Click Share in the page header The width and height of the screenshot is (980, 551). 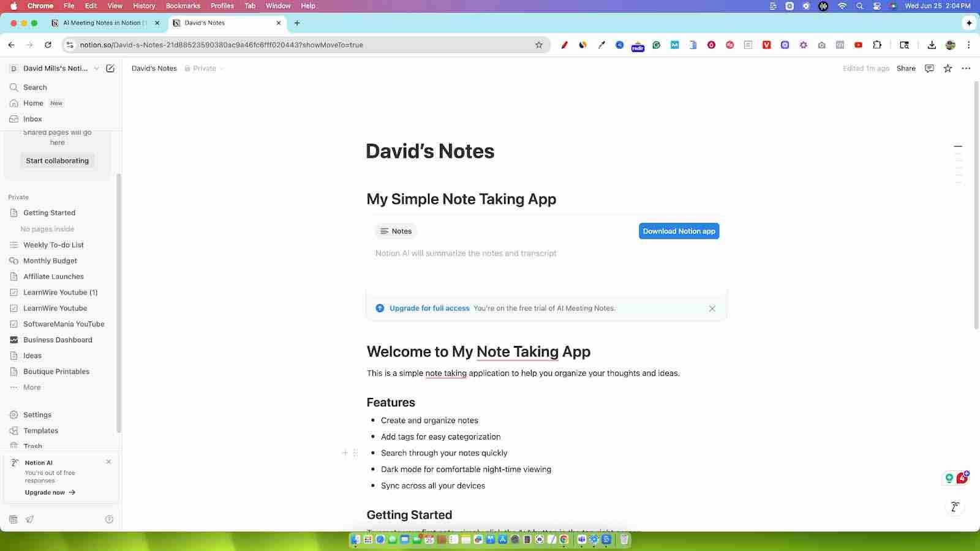click(x=906, y=69)
